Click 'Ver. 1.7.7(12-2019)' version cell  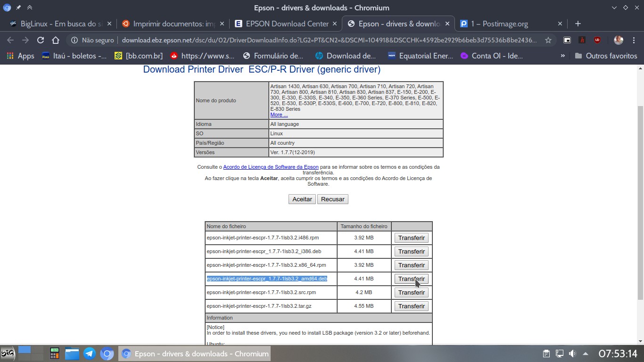coord(356,152)
